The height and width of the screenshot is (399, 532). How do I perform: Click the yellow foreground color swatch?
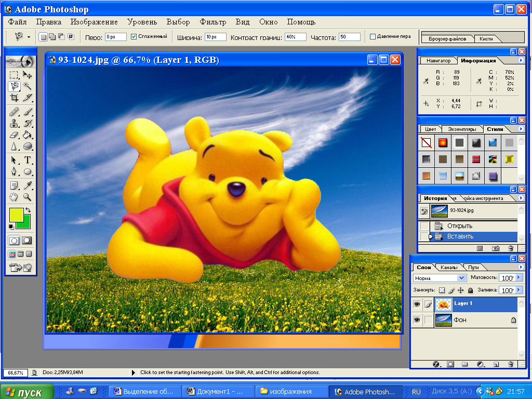(x=16, y=215)
